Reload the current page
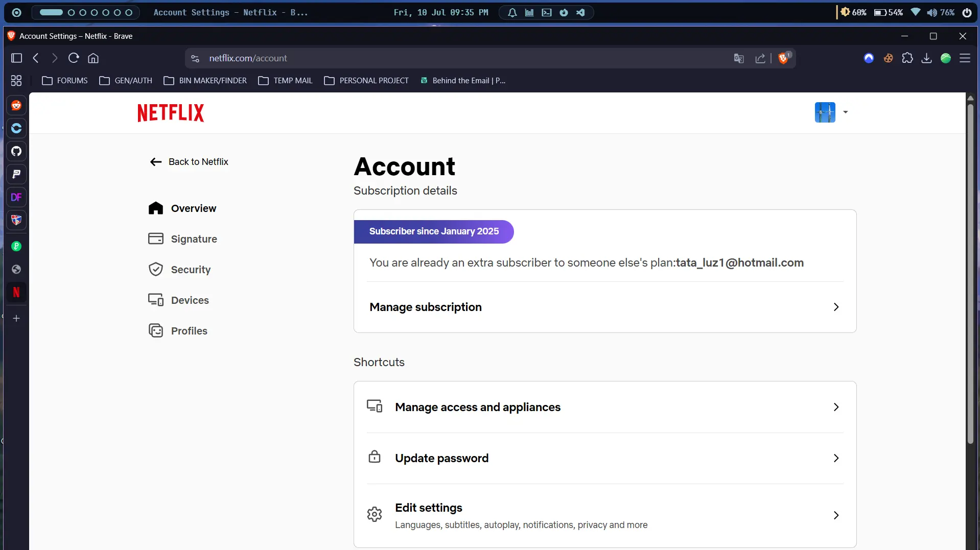Image resolution: width=980 pixels, height=550 pixels. point(74,58)
